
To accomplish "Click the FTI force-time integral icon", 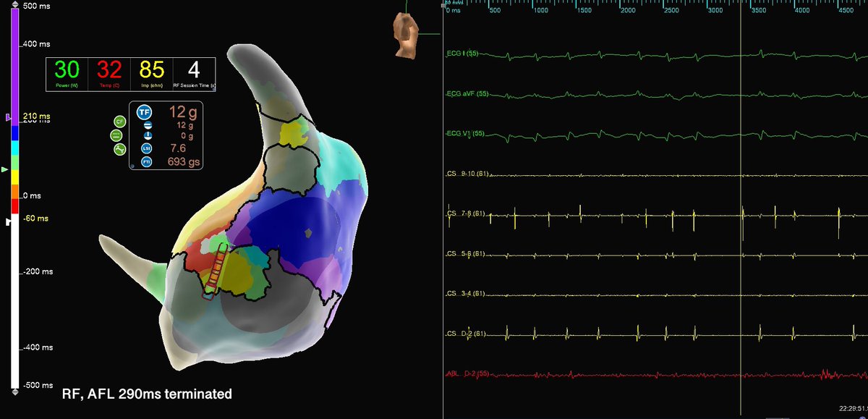I will [148, 162].
